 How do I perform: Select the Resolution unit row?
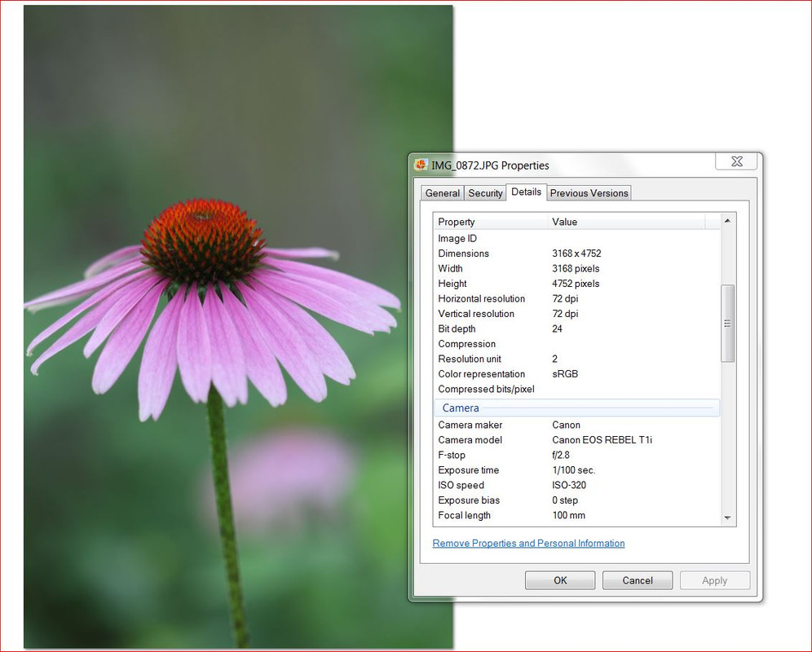pos(576,359)
